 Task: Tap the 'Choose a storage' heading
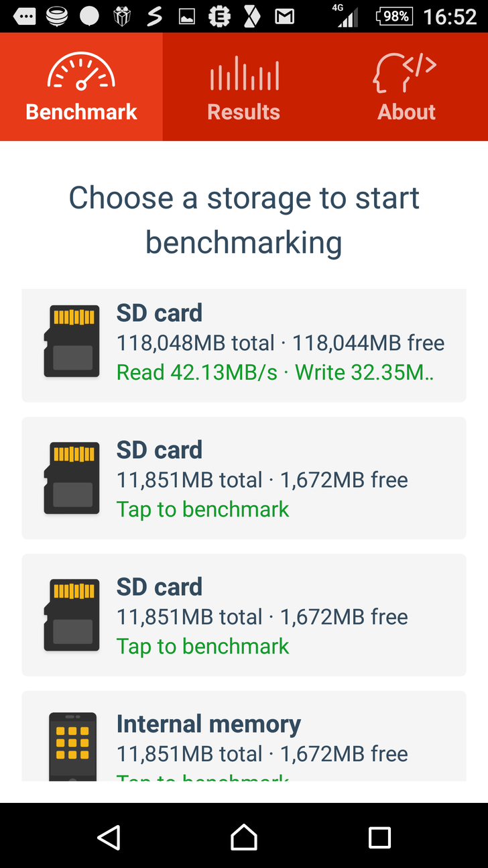click(244, 219)
